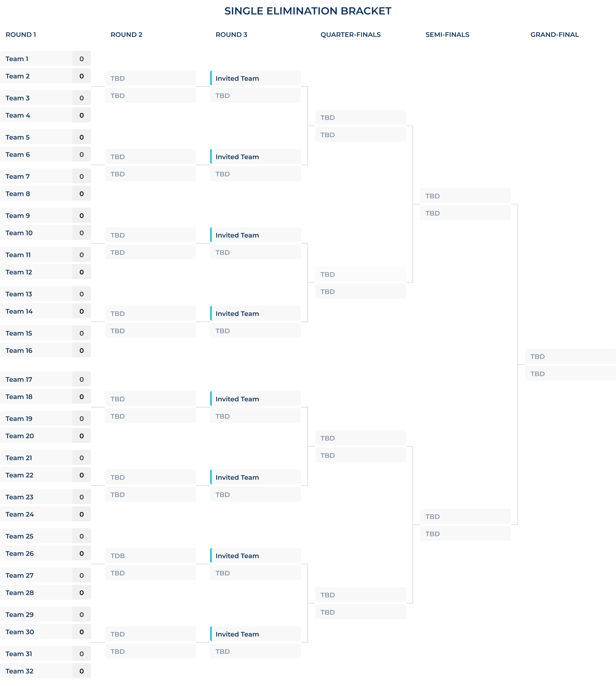Viewport: 616px width, 686px height.
Task: Click the Round 2 column header
Action: 127,35
